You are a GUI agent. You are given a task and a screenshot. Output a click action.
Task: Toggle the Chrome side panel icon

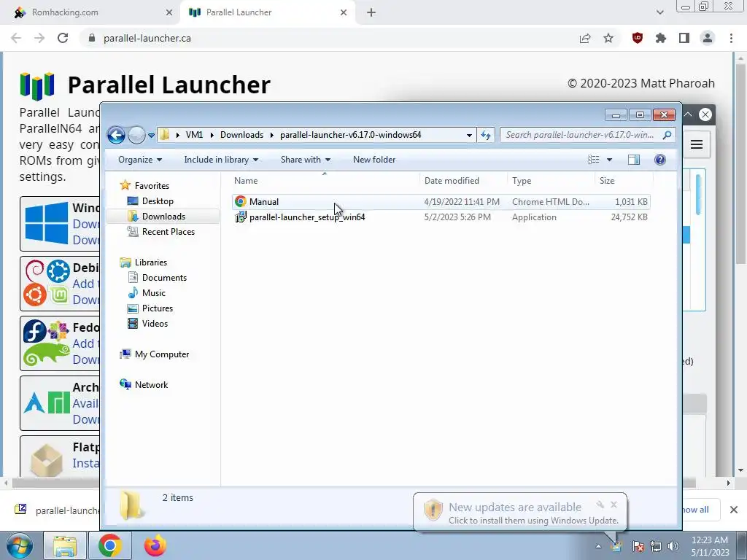(684, 38)
